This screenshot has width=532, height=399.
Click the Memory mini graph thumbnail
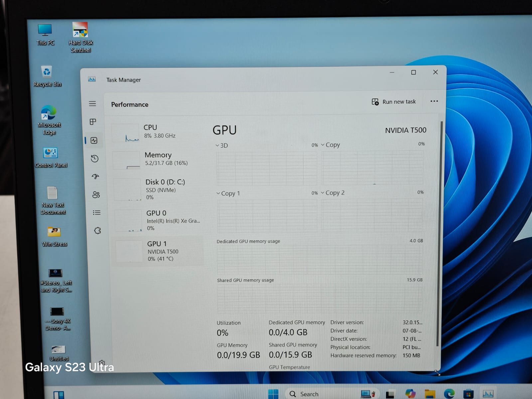[x=126, y=160]
